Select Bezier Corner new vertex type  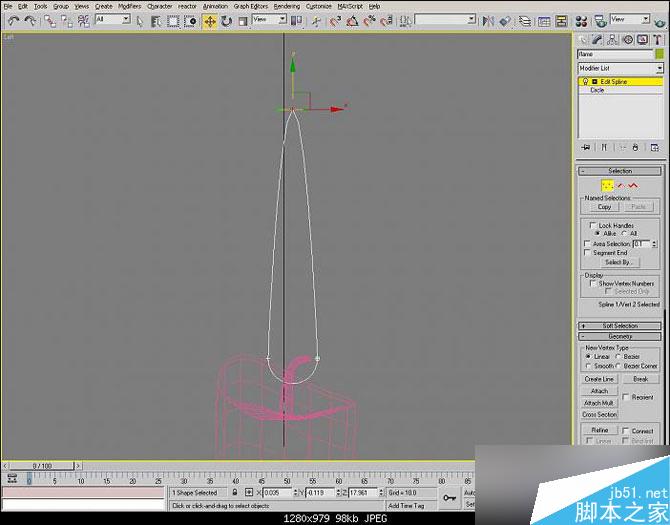(x=618, y=366)
